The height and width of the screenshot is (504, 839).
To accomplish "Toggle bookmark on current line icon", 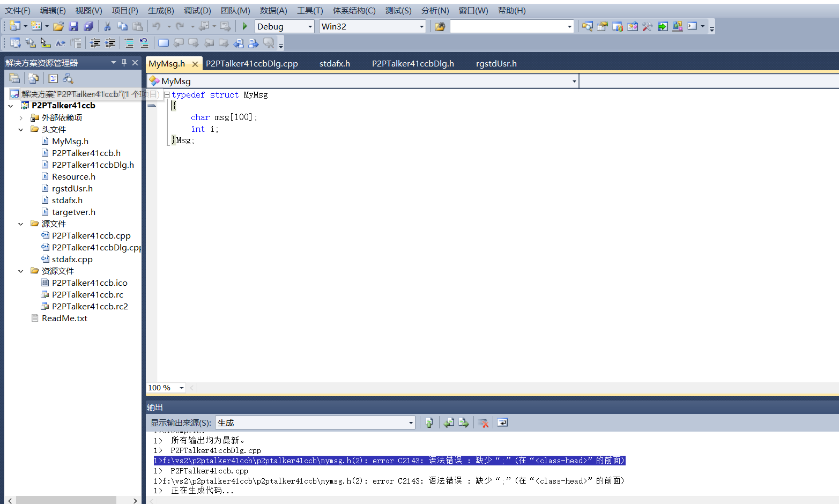I will click(x=164, y=43).
